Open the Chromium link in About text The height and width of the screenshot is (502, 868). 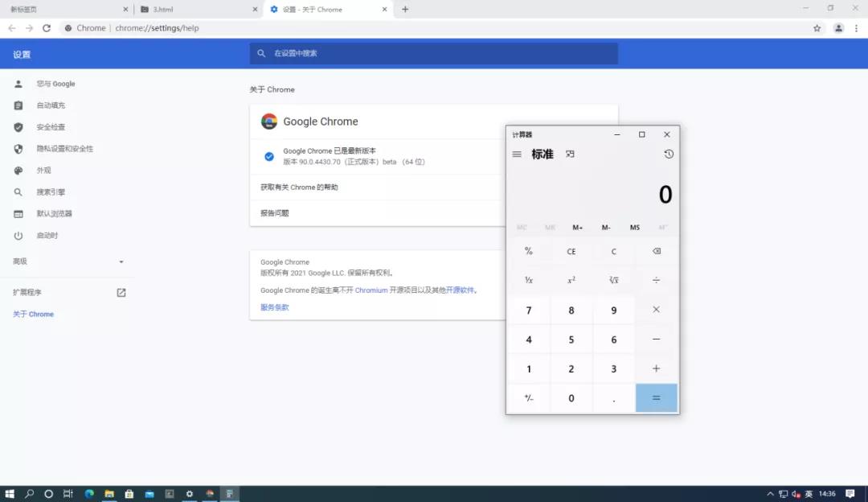pyautogui.click(x=371, y=290)
